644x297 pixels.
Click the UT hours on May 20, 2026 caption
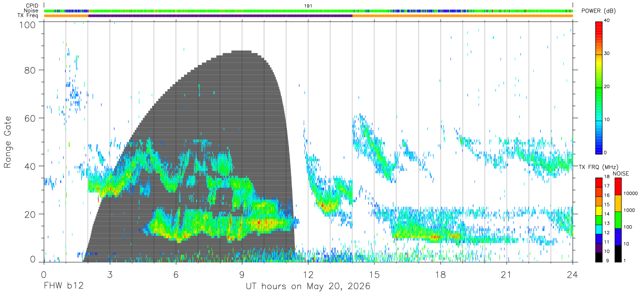pyautogui.click(x=308, y=287)
